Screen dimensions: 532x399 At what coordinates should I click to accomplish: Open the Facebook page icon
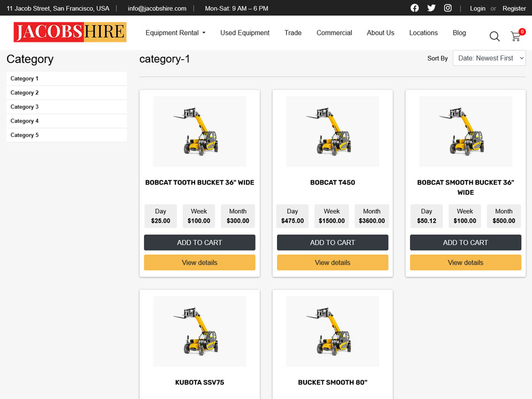(x=415, y=8)
